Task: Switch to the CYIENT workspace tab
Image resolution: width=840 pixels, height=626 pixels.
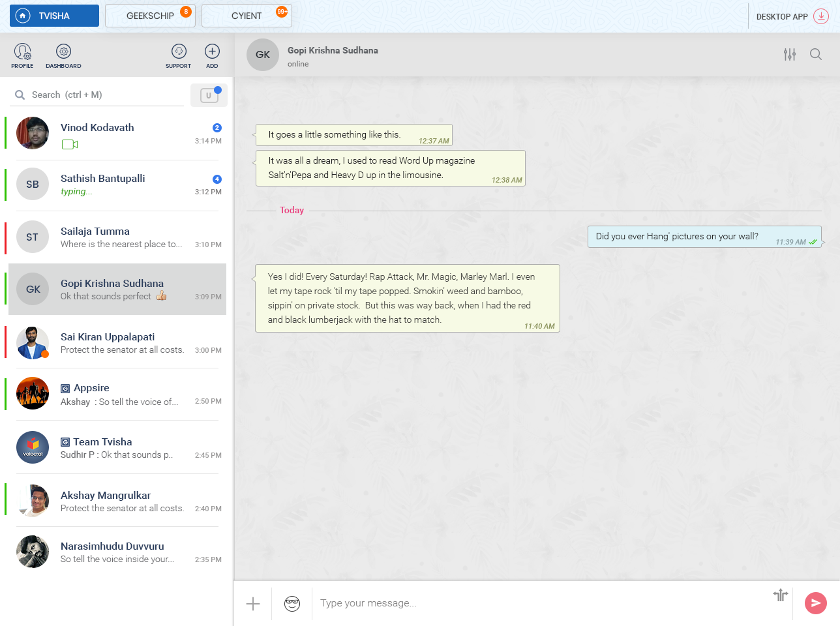Action: pyautogui.click(x=247, y=16)
